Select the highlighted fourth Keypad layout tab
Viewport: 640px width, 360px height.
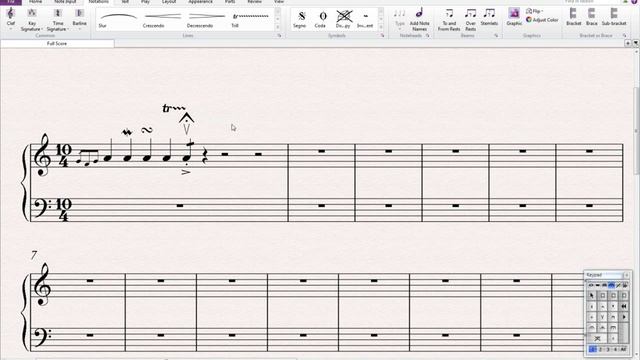click(x=611, y=285)
